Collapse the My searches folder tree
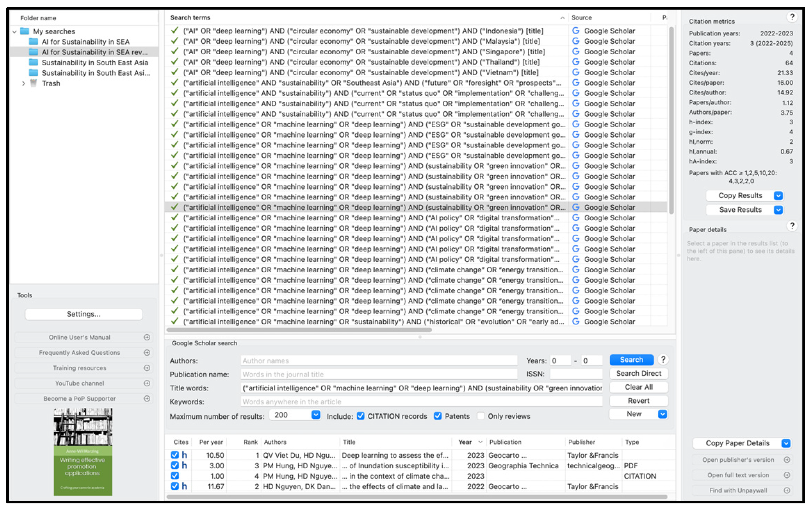Viewport: 812px width, 510px height. click(x=15, y=31)
